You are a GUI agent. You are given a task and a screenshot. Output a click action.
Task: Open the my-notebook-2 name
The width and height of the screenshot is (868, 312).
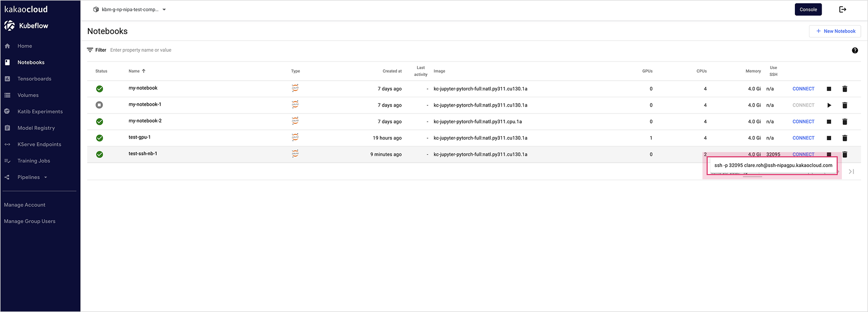click(145, 121)
